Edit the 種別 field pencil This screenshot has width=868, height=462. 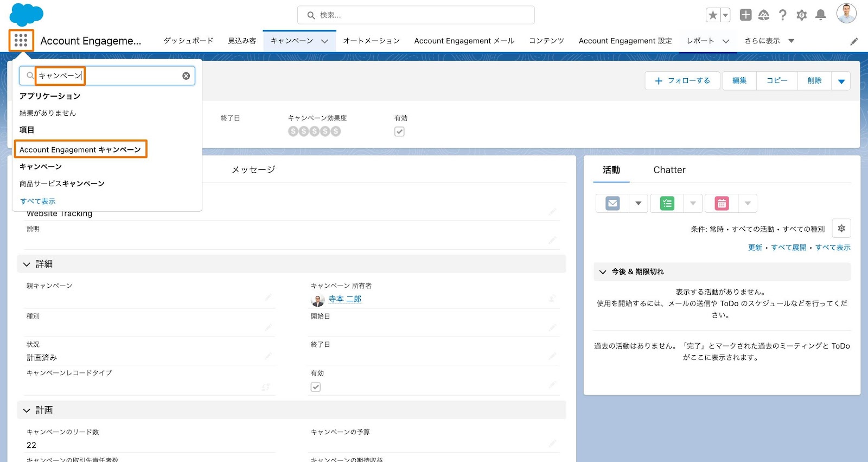[268, 327]
